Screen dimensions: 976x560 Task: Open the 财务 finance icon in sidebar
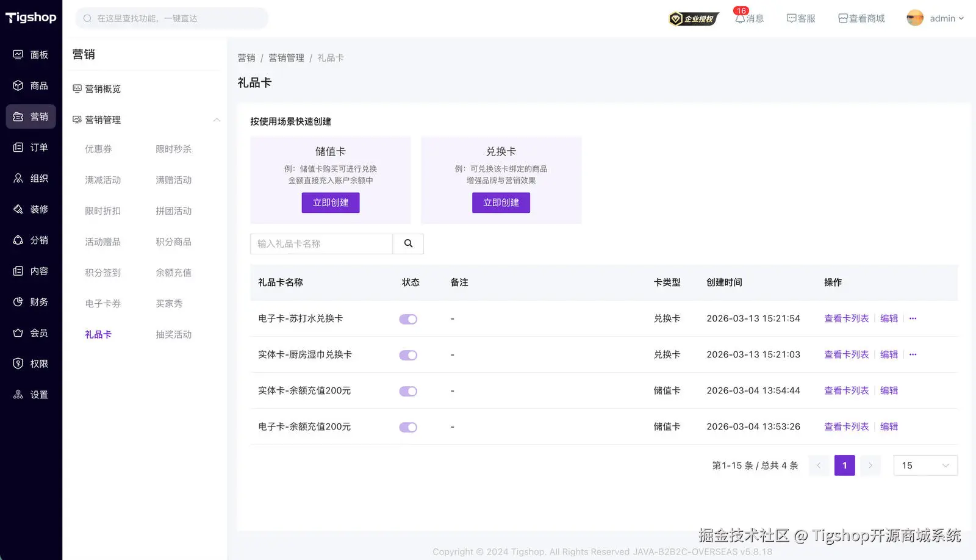[x=18, y=302]
